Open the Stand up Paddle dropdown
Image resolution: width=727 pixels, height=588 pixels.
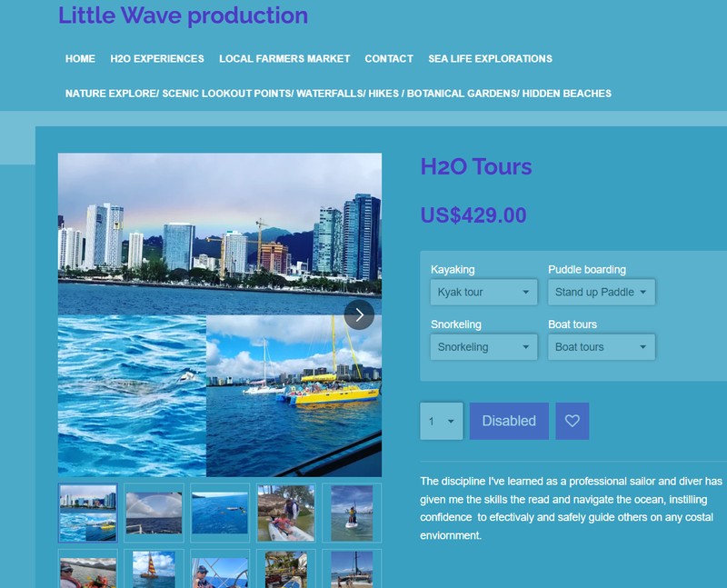[601, 292]
